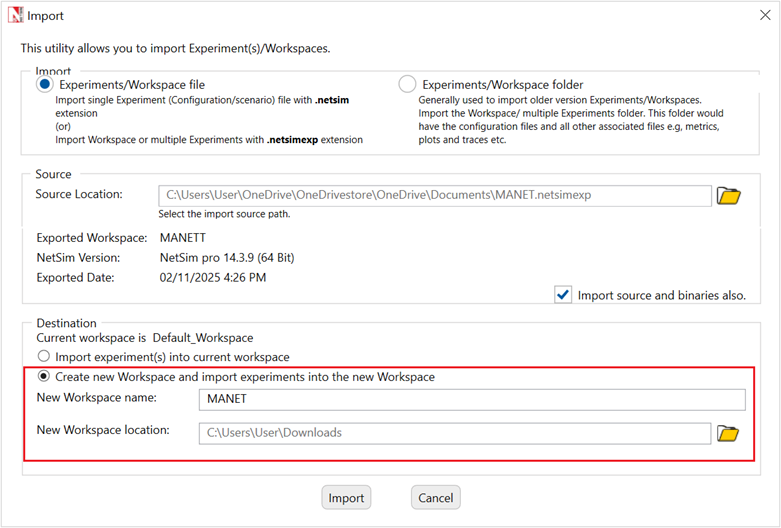Screen dimensions: 781x528
Task: Click the Cancel button
Action: 436,498
